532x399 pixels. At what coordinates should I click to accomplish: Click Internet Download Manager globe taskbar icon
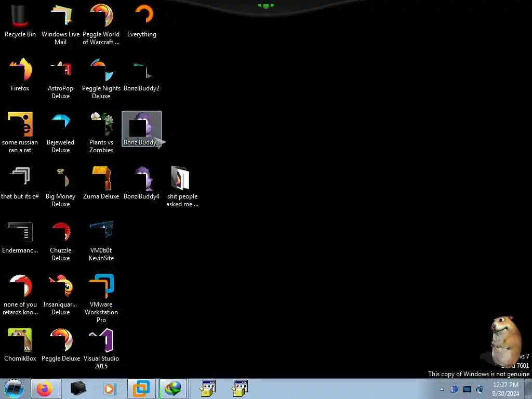(172, 389)
